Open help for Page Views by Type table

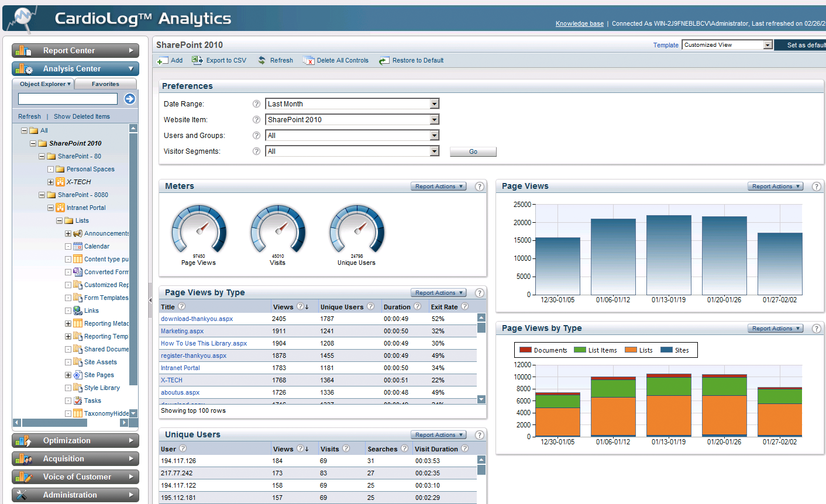[x=480, y=293]
